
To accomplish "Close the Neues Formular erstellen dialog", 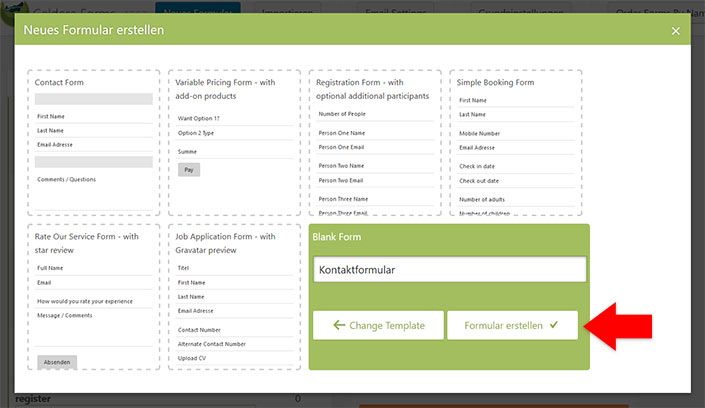I will click(x=675, y=31).
